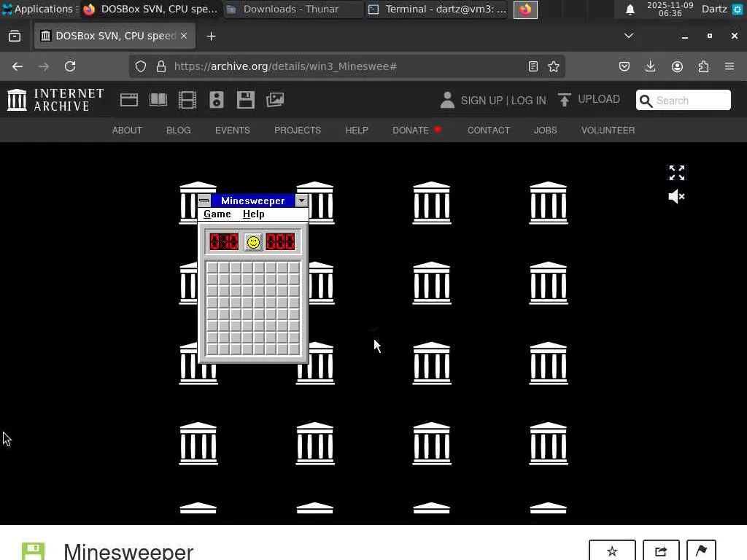The width and height of the screenshot is (747, 560).
Task: Click the Search input field
Action: [683, 100]
